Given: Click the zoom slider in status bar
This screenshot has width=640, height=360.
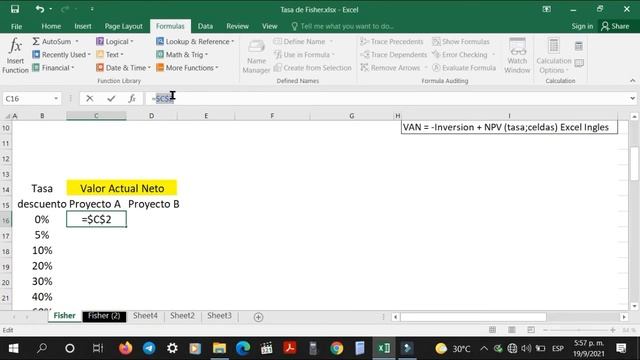Looking at the screenshot, I should coord(579,330).
